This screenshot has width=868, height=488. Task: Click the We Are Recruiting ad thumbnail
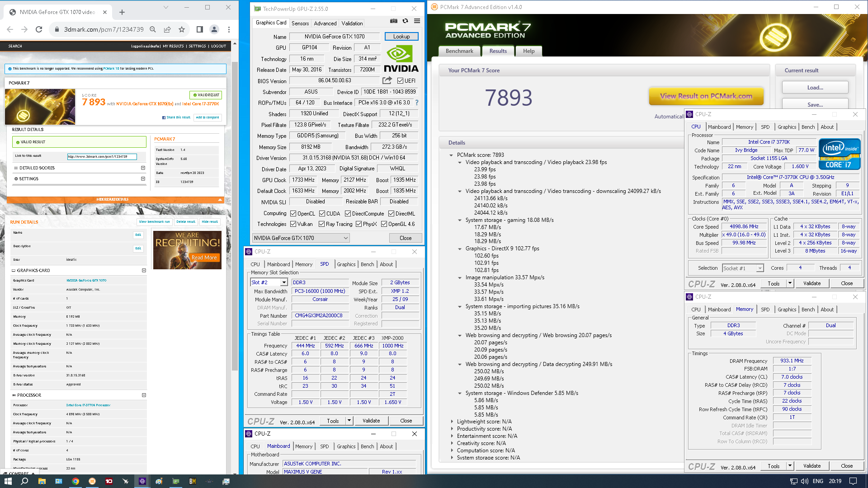(x=187, y=250)
